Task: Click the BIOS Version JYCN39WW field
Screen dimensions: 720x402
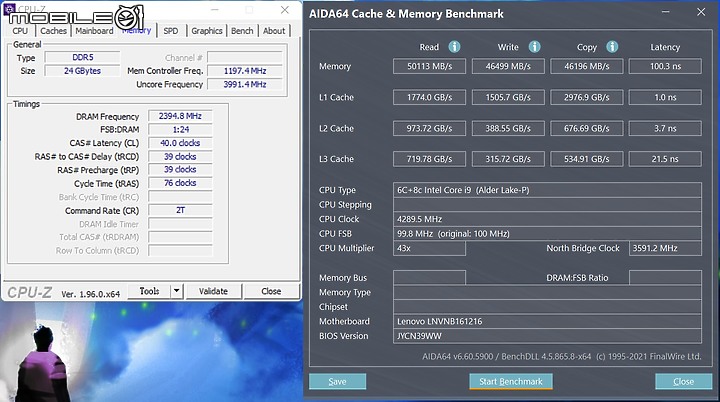Action: tap(547, 336)
